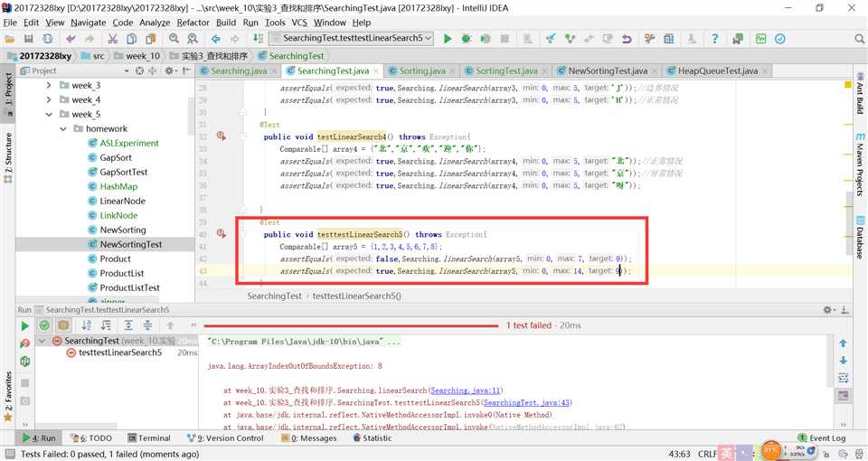868x461 pixels.
Task: Start debugging with the bug icon
Action: tap(467, 39)
